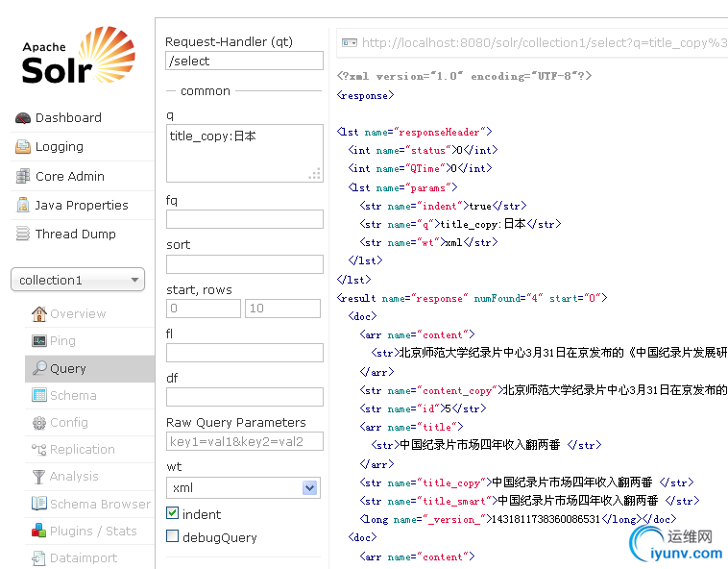
Task: Click the Dataimport document icon
Action: click(x=39, y=557)
